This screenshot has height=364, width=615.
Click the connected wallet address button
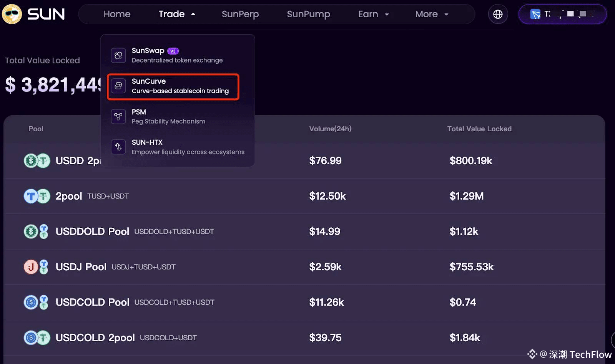click(562, 14)
